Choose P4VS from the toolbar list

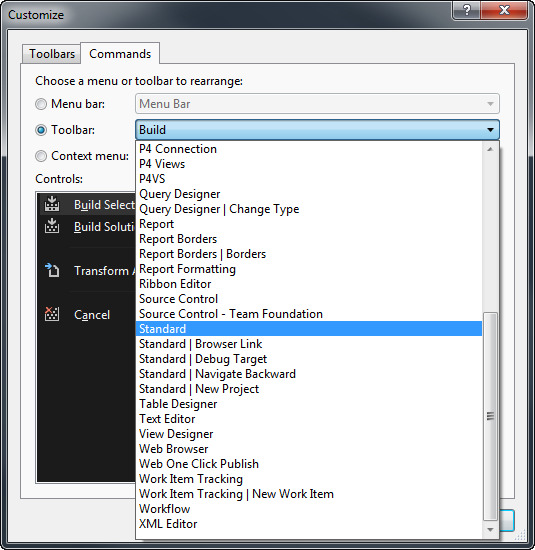pyautogui.click(x=309, y=179)
